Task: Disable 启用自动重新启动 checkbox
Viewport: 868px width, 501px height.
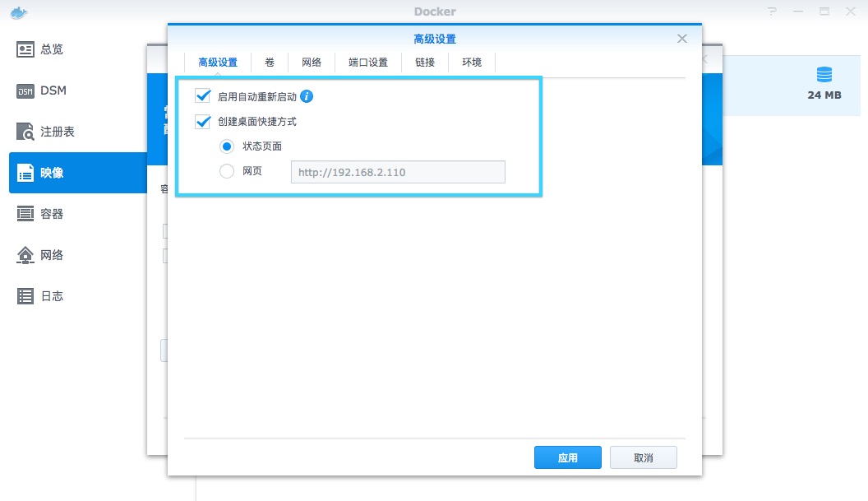Action: tap(203, 96)
